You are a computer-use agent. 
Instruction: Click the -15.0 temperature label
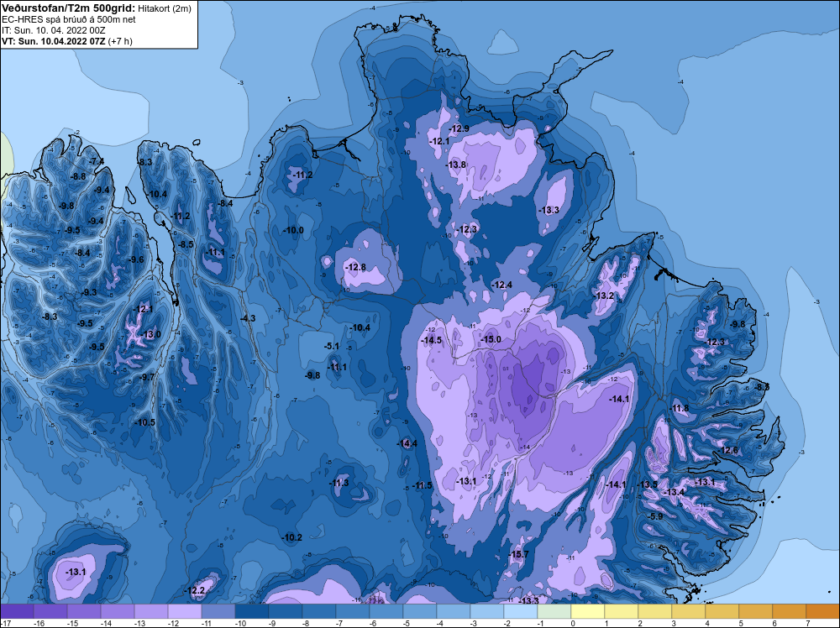(x=491, y=339)
